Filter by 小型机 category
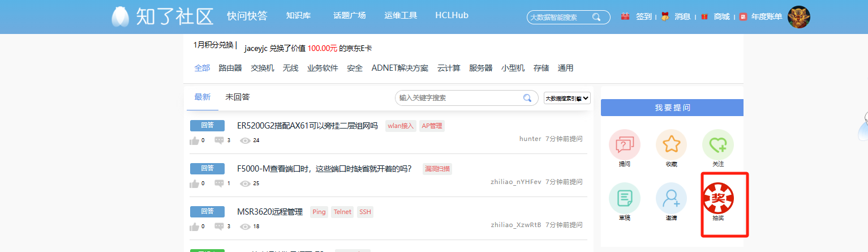868x252 pixels. [x=513, y=68]
